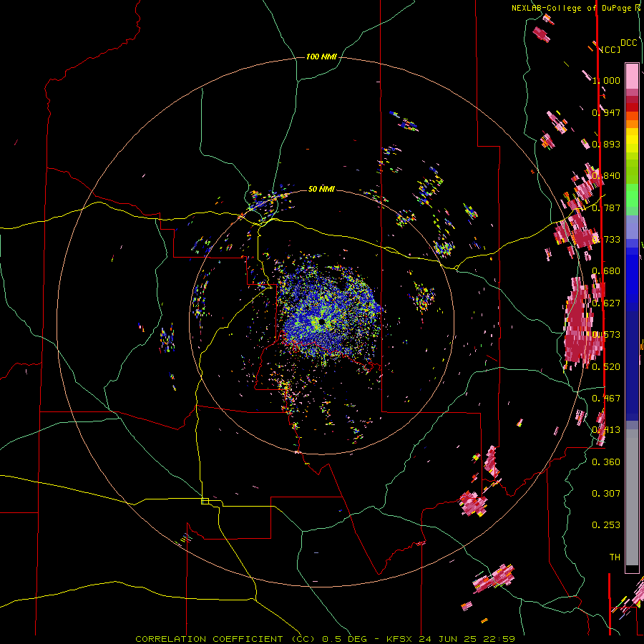
Task: Click the DCC label above the color bar
Action: click(629, 43)
